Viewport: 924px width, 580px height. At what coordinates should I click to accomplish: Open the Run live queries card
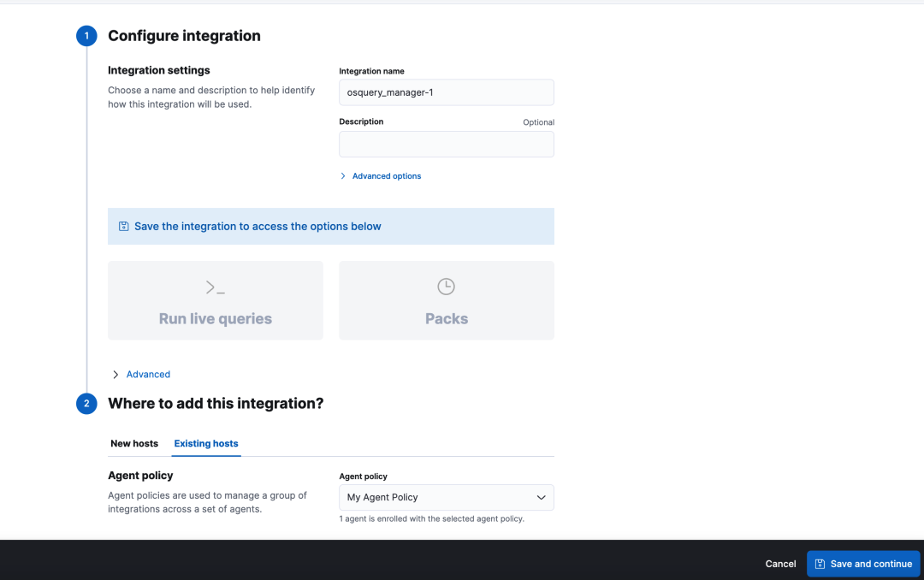(x=216, y=301)
